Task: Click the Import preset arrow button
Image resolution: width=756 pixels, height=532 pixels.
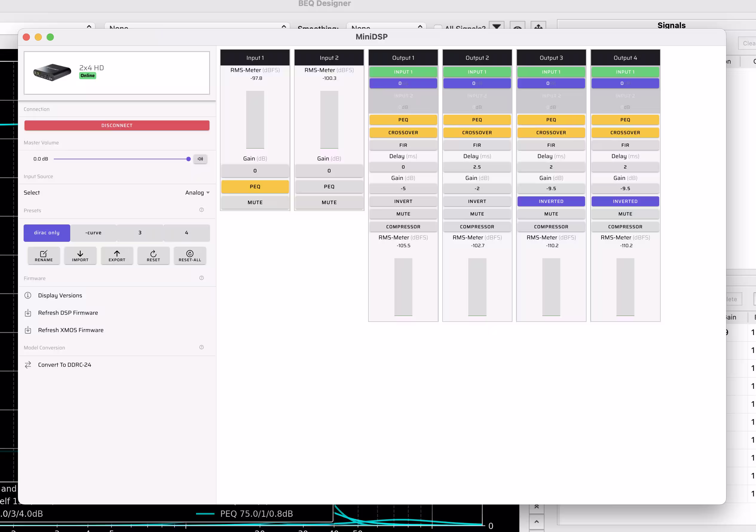Action: (80, 256)
